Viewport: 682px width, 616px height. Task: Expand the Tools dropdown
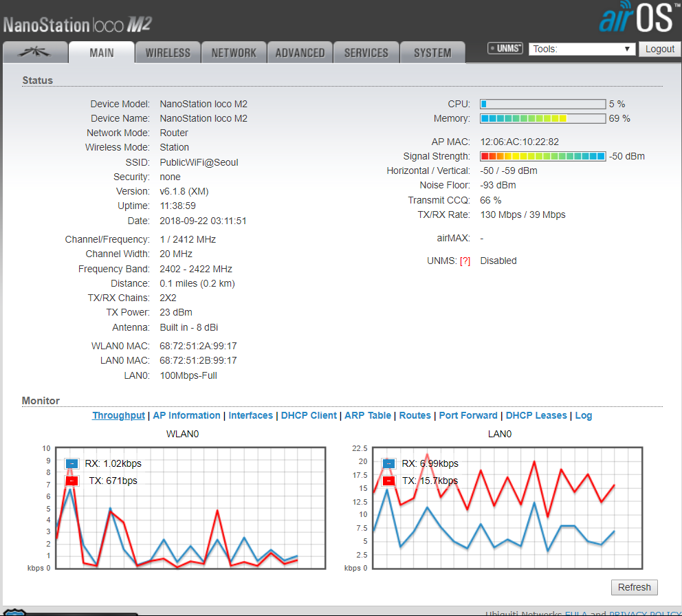point(582,49)
